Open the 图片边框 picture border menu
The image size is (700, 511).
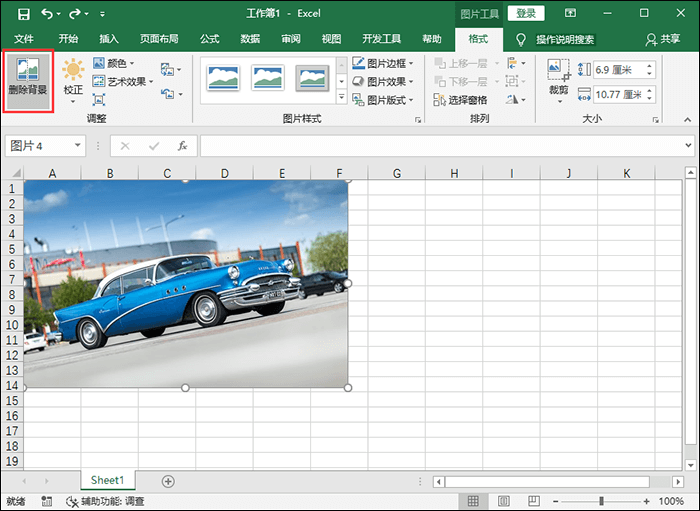tap(383, 63)
